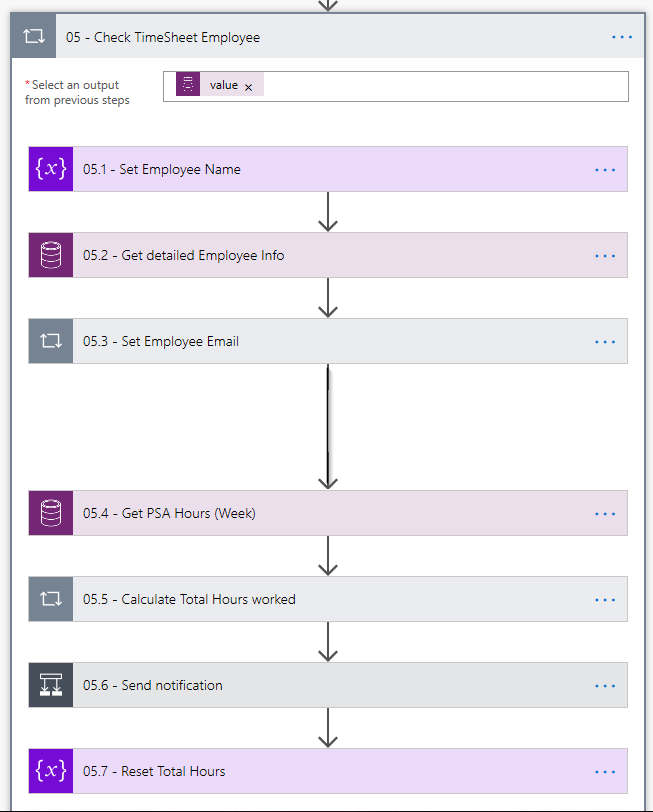Click condition icon on Send notification step
Screen dimensions: 653x812
pyautogui.click(x=51, y=685)
